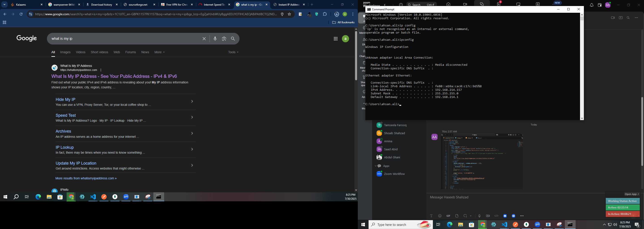Image resolution: width=644 pixels, height=229 pixels.
Task: Expand Speed Test sitelink chevron
Action: pos(192,117)
